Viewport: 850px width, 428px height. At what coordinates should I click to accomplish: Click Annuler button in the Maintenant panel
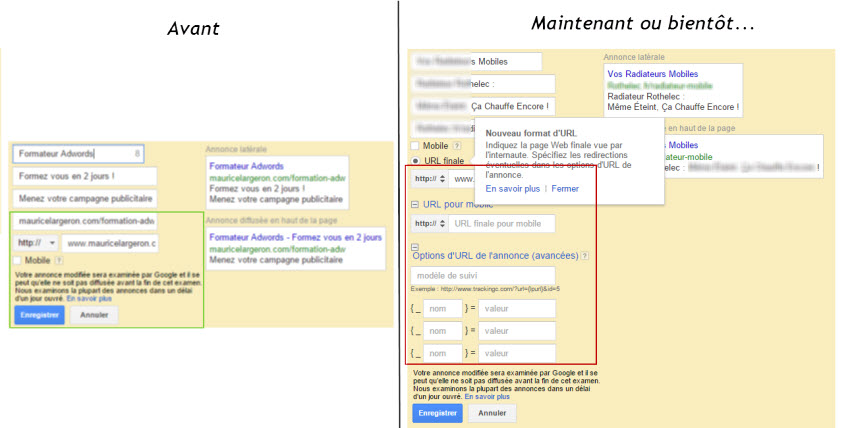pyautogui.click(x=492, y=413)
